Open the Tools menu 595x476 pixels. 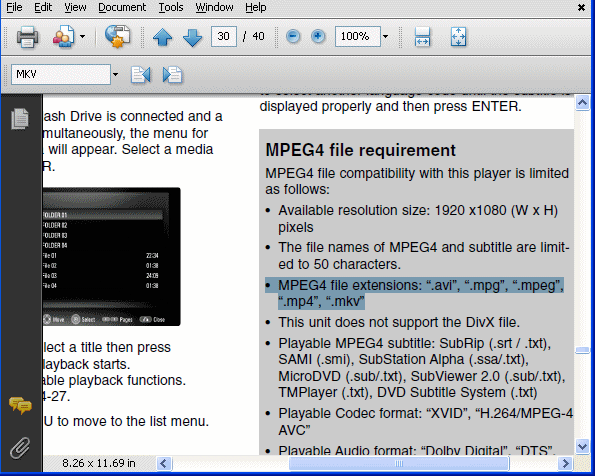tap(171, 7)
